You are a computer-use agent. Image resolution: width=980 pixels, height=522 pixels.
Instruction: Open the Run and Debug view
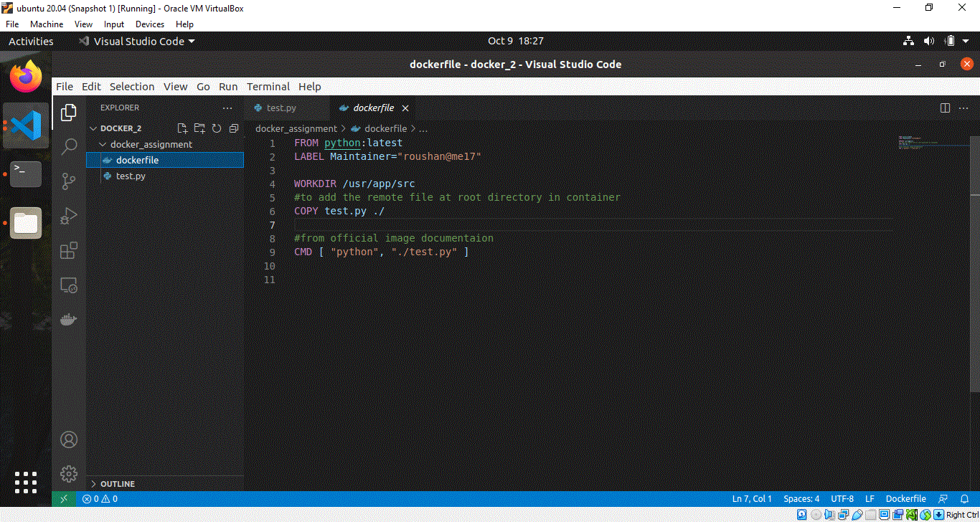68,216
